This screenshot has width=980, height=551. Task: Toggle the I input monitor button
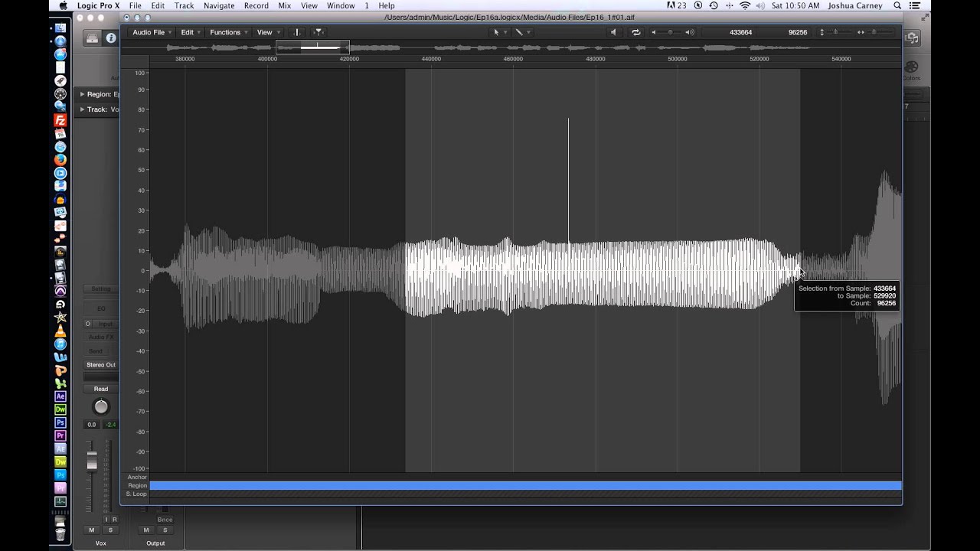click(106, 520)
